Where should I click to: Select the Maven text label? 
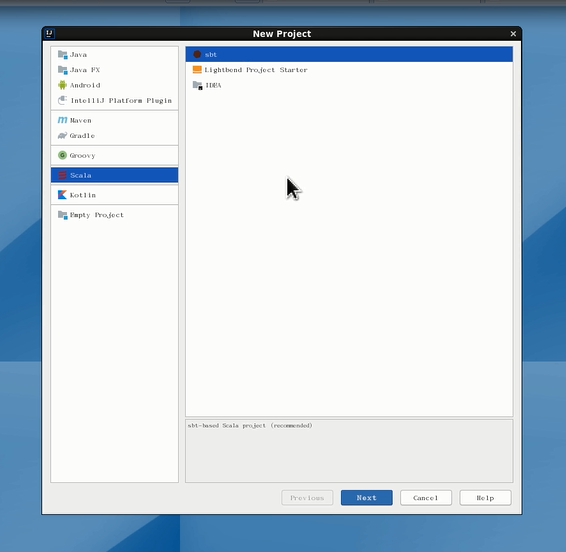pyautogui.click(x=81, y=121)
